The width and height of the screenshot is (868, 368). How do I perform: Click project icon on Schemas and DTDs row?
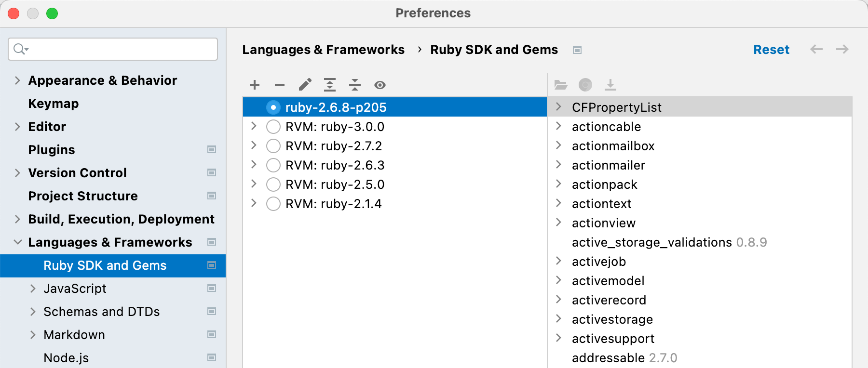pos(212,311)
